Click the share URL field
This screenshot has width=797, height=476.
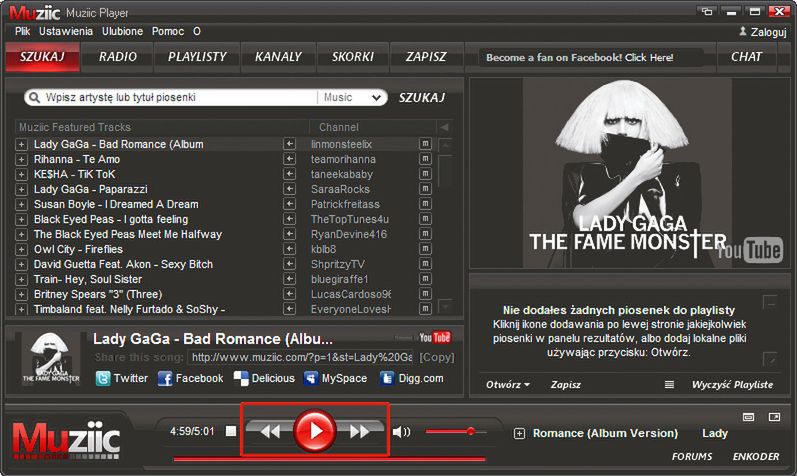301,358
